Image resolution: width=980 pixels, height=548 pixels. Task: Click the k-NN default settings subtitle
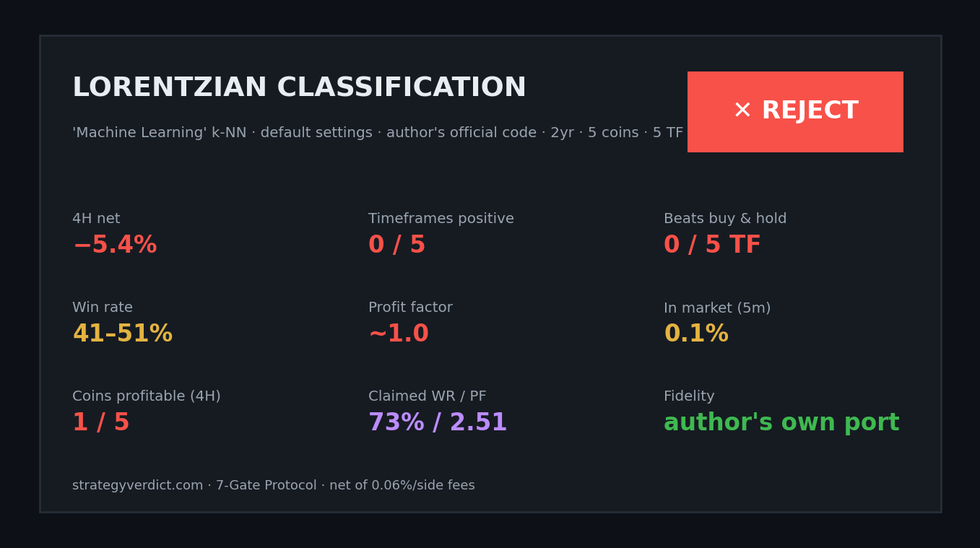(x=378, y=133)
